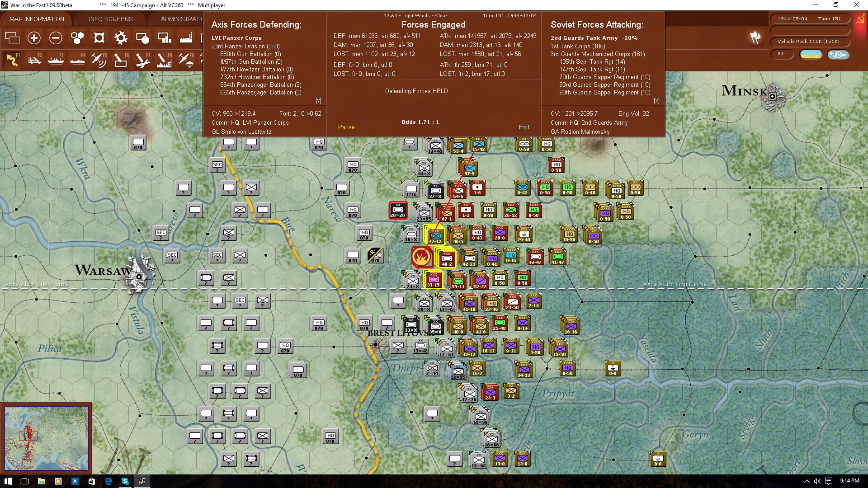The height and width of the screenshot is (488, 868).
Task: Select the F1 move mode tool
Action: click(12, 60)
